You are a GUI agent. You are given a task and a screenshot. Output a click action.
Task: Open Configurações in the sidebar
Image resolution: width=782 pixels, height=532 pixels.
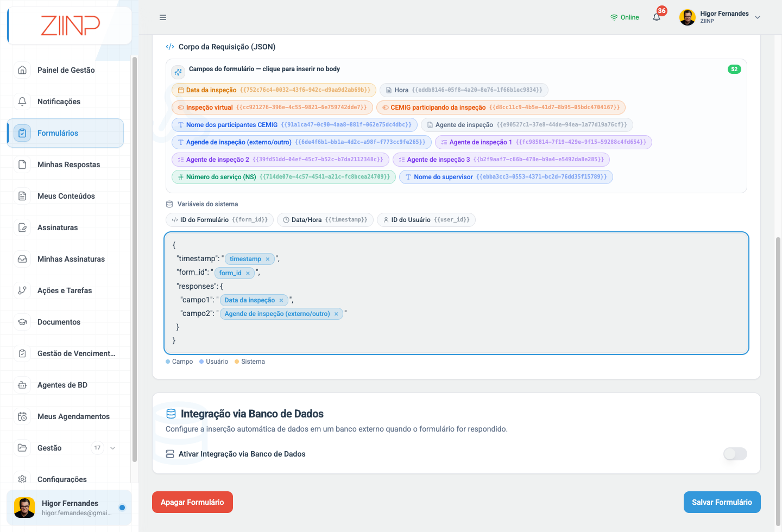coord(66,478)
